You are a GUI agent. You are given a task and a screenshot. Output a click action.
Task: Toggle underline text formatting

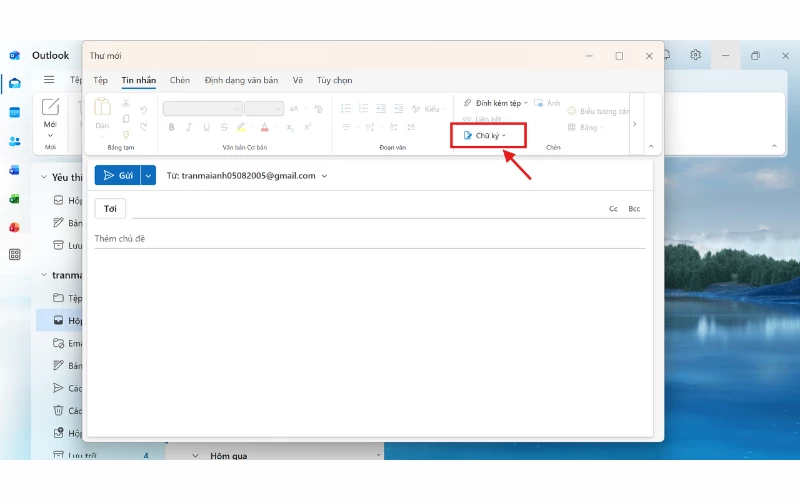(x=207, y=127)
